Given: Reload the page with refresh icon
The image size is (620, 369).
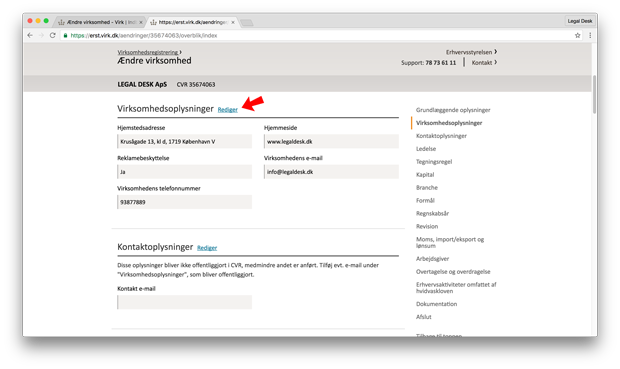Looking at the screenshot, I should (52, 35).
